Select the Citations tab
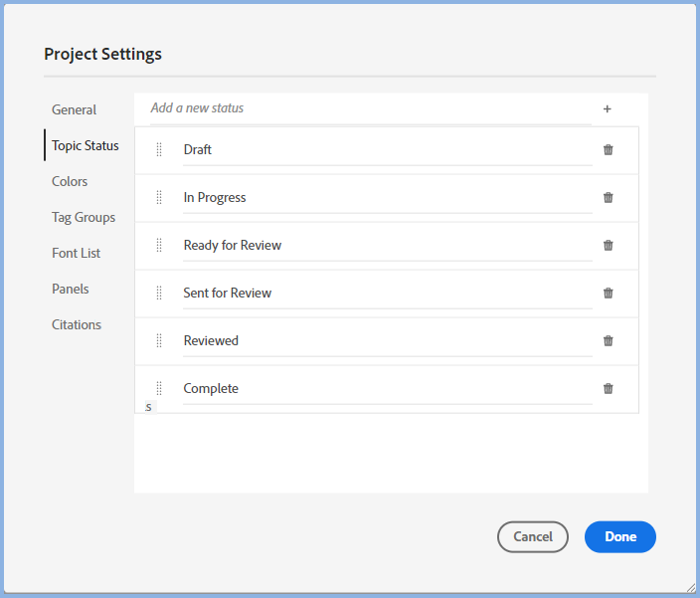 77,325
